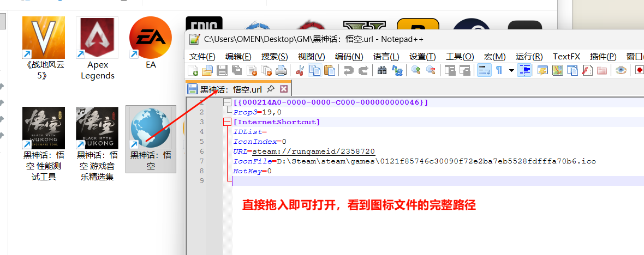Open Find with the binoculars icon
644x255 pixels.
click(x=382, y=70)
